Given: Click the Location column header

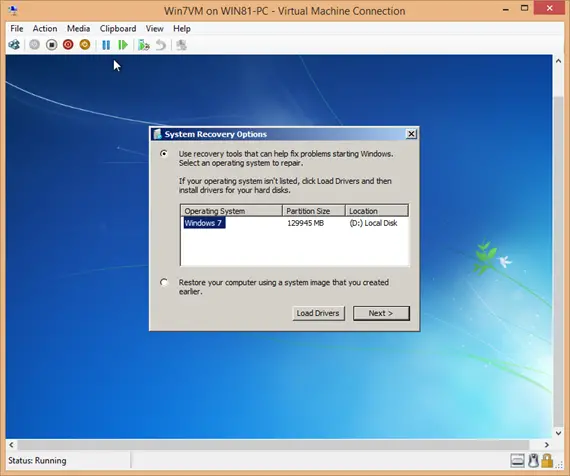Looking at the screenshot, I should tap(377, 211).
